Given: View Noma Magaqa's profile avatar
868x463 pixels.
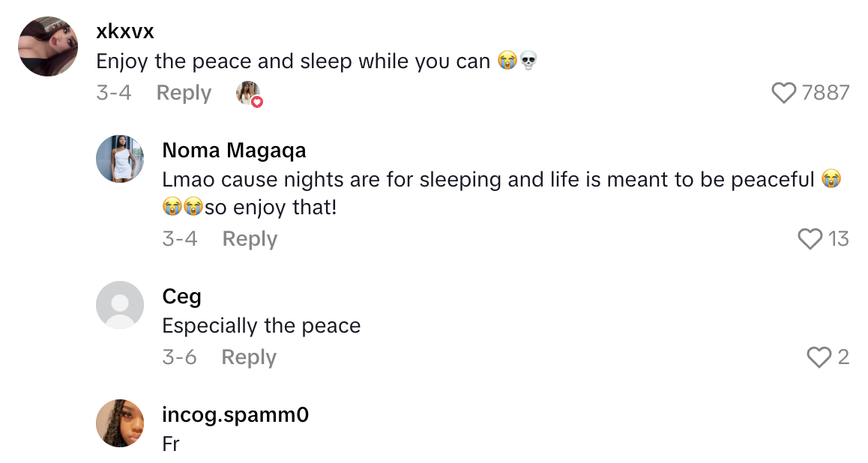Looking at the screenshot, I should tap(120, 159).
